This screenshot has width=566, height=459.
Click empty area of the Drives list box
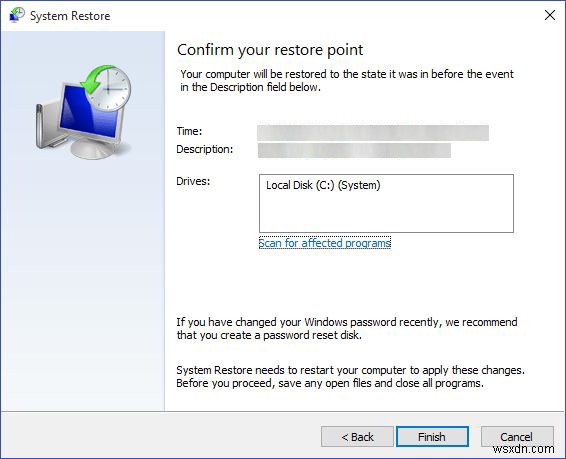(386, 213)
